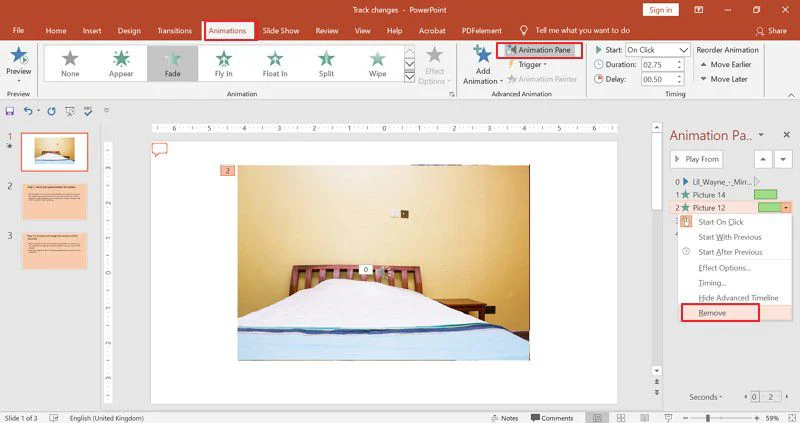
Task: Switch to Normal view in status bar
Action: tap(597, 418)
